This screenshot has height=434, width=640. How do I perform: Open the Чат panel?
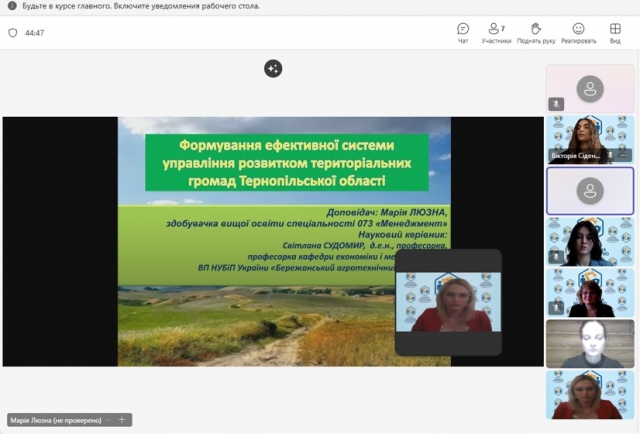point(463,32)
